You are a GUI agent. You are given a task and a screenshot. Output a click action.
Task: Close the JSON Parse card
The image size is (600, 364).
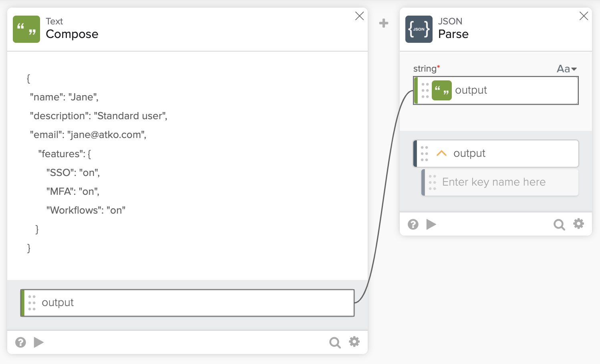pyautogui.click(x=584, y=16)
